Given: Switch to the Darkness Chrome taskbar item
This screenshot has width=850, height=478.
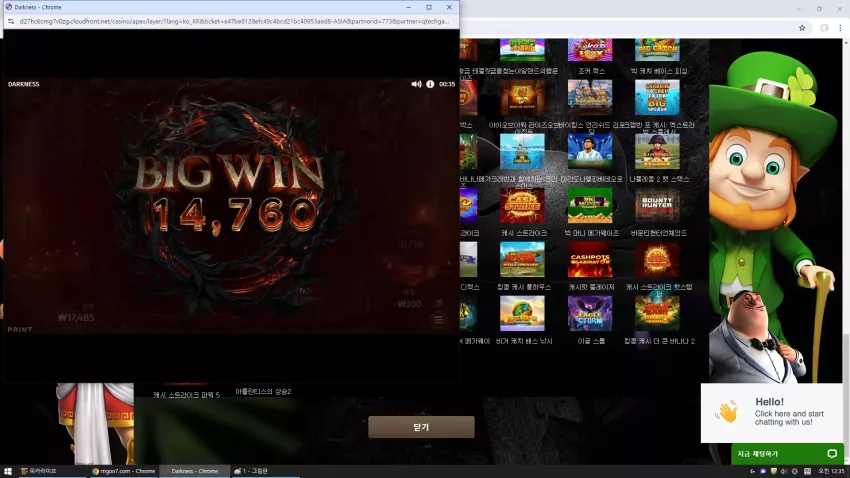Looking at the screenshot, I should click(194, 471).
